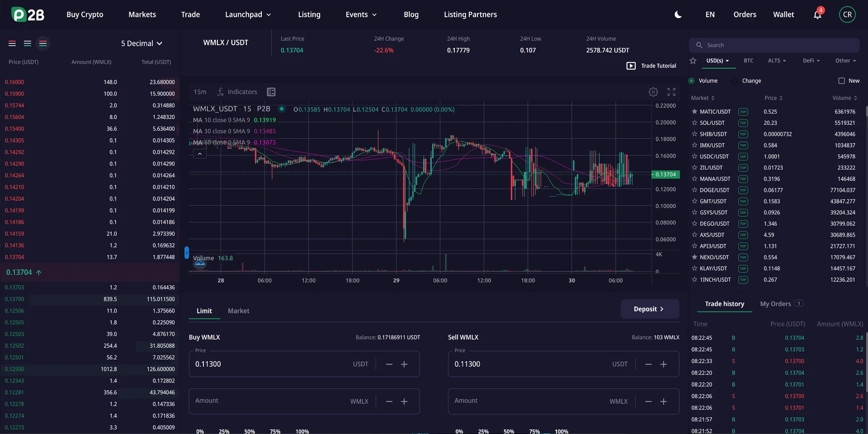Open 5 Decimal dropdown
Image resolution: width=868 pixels, height=434 pixels.
tap(142, 43)
